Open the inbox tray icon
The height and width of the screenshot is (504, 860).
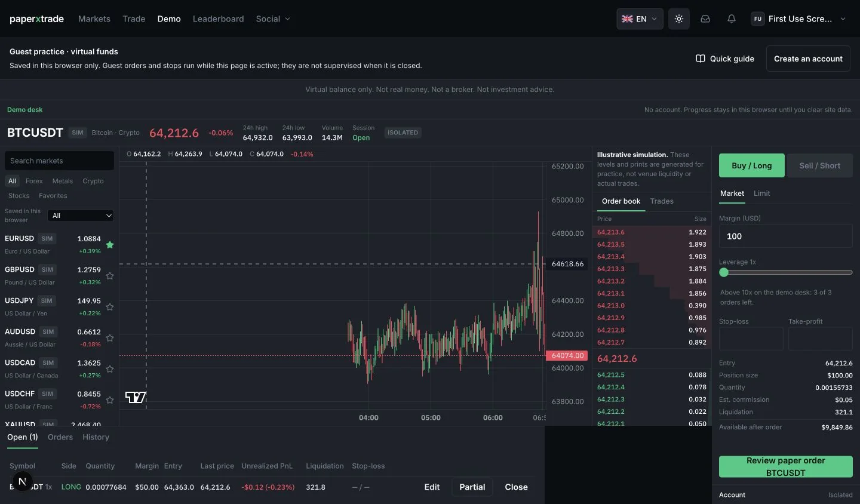[x=705, y=19]
